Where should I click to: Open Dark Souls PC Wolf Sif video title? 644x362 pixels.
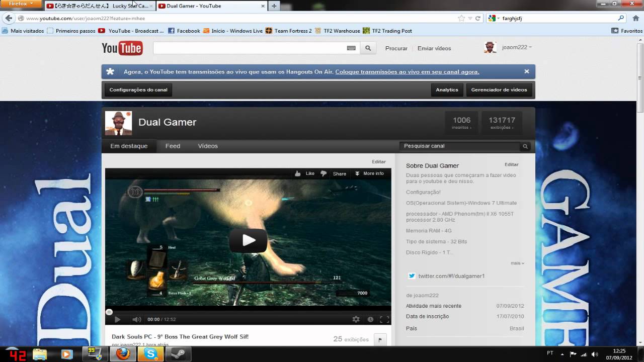[x=180, y=336]
